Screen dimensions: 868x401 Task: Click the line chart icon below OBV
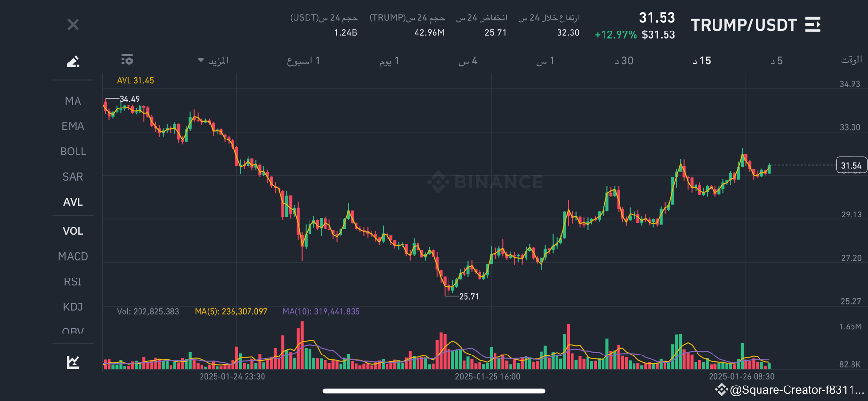[73, 361]
